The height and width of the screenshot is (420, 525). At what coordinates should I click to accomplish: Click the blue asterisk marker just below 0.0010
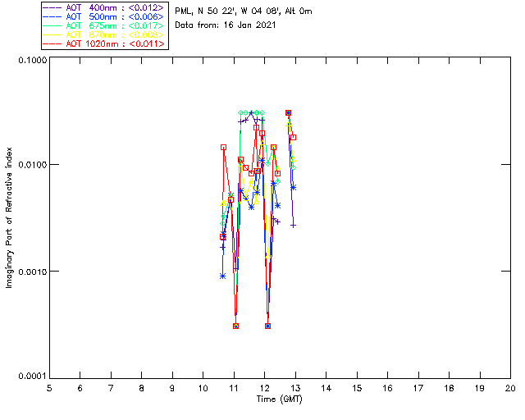[222, 276]
